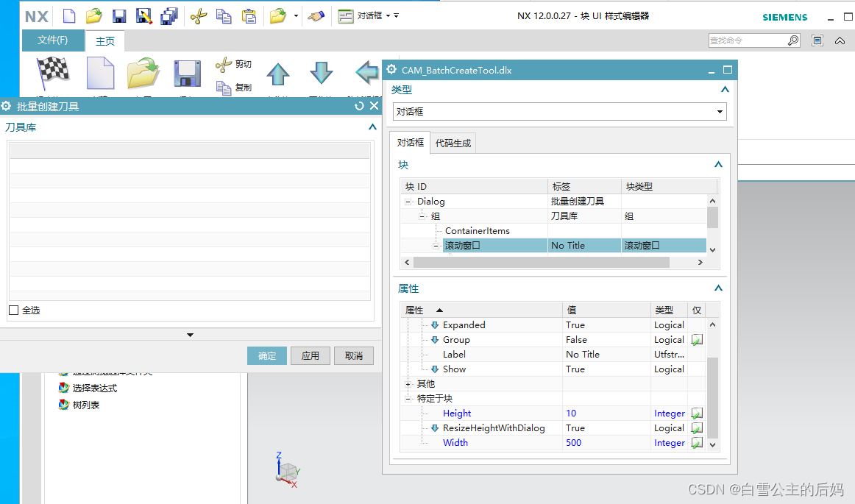855x504 pixels.
Task: Click the recent folder icon beside Paste
Action: click(x=278, y=15)
